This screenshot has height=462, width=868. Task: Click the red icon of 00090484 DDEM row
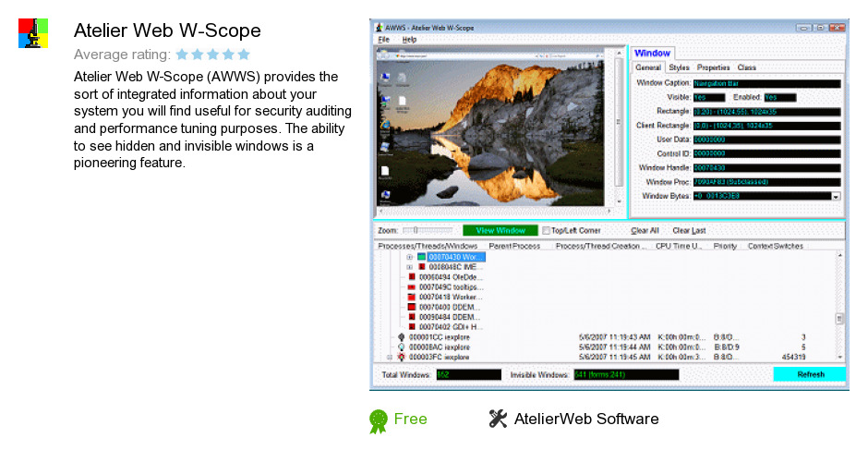412,317
